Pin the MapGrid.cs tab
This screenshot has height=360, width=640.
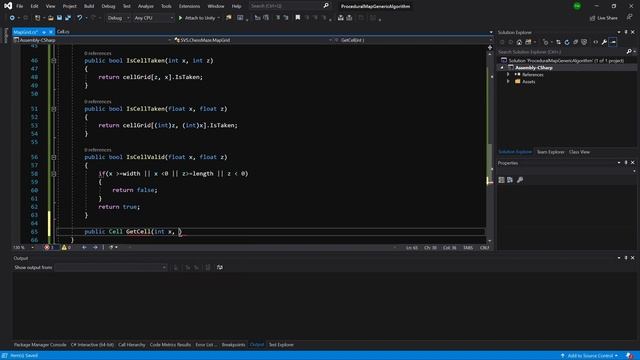click(x=44, y=32)
